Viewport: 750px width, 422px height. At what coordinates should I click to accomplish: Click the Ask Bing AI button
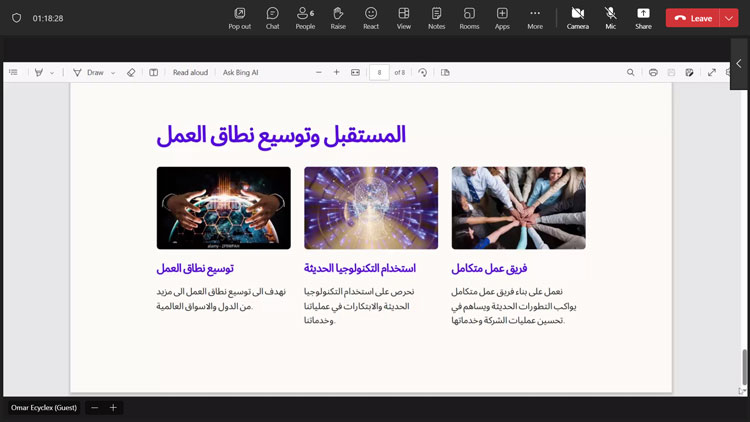[x=240, y=73]
